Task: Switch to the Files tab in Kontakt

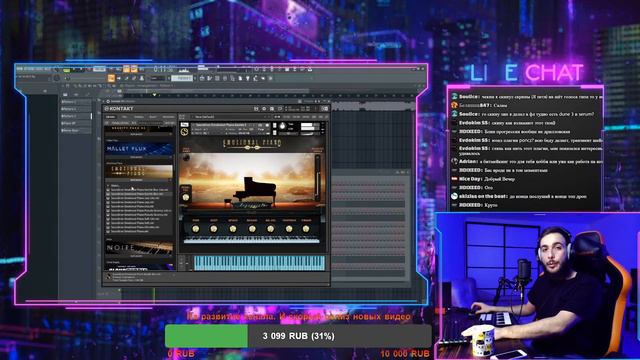Action: point(125,117)
